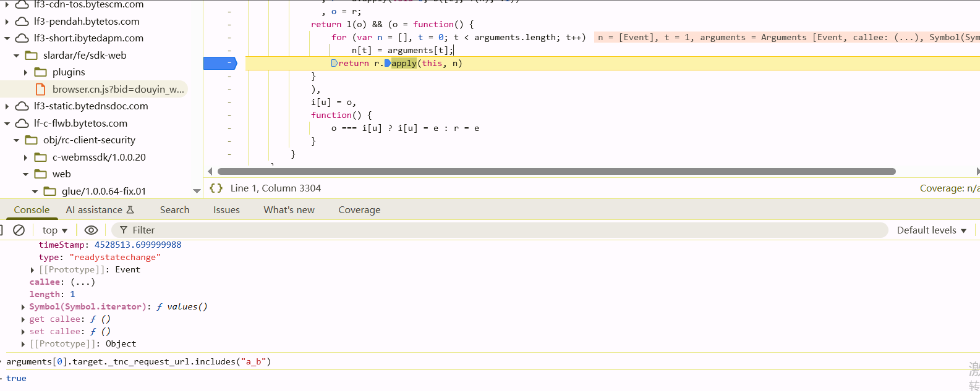Open the top context dropdown
This screenshot has width=980, height=391.
pyautogui.click(x=54, y=230)
